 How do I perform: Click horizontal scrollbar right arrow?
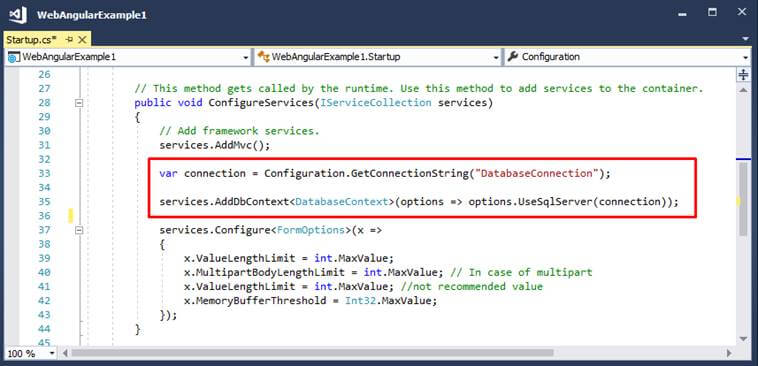(730, 353)
